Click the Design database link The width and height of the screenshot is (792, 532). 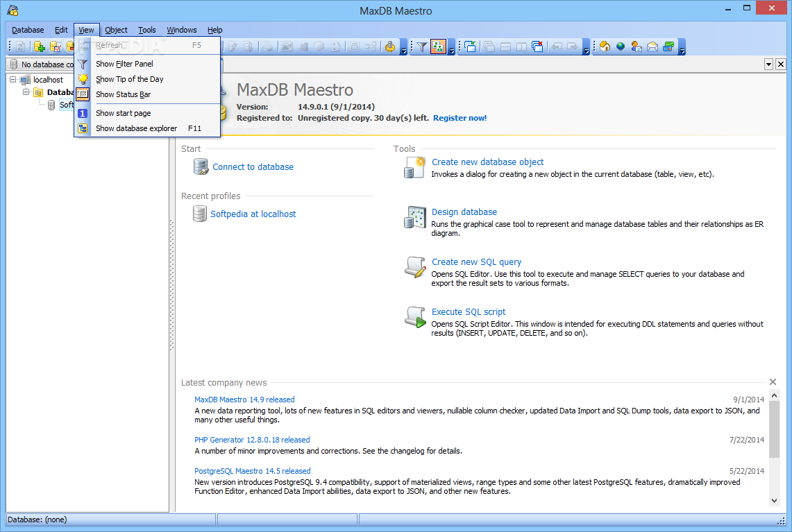[464, 212]
